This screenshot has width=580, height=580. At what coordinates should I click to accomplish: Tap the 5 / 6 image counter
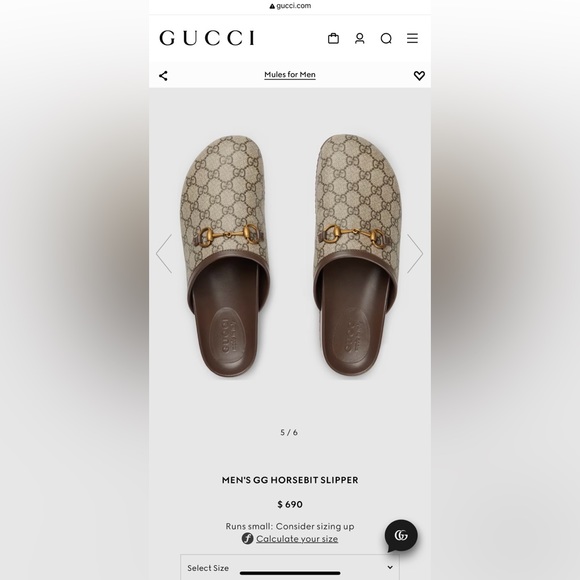(x=289, y=432)
